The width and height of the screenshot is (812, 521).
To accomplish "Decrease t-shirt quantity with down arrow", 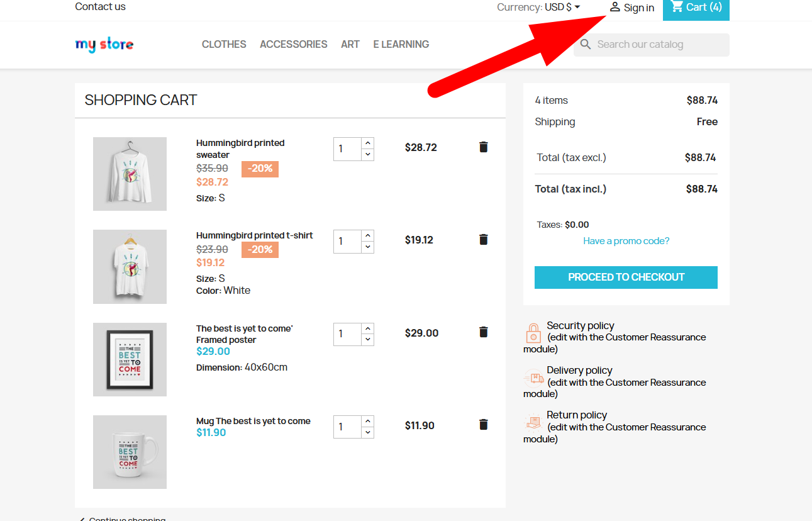I will click(368, 247).
